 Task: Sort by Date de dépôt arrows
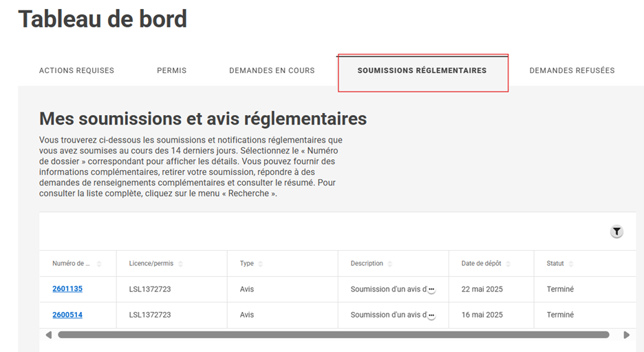[508, 264]
